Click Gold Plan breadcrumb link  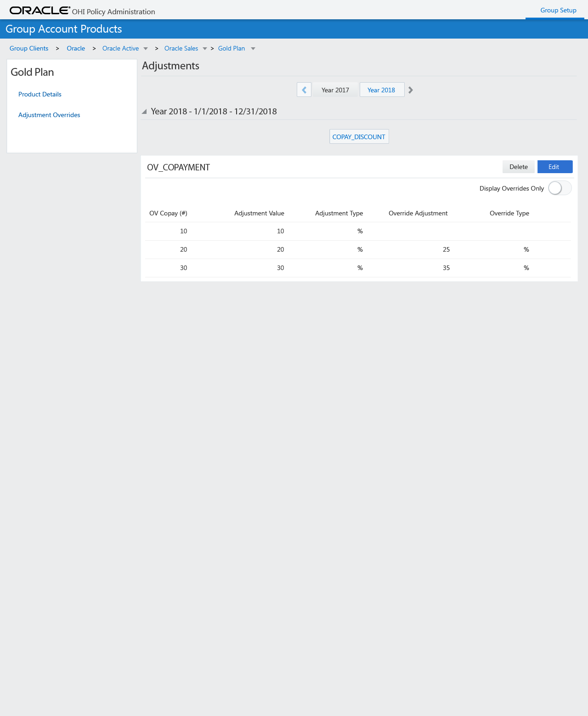(232, 48)
